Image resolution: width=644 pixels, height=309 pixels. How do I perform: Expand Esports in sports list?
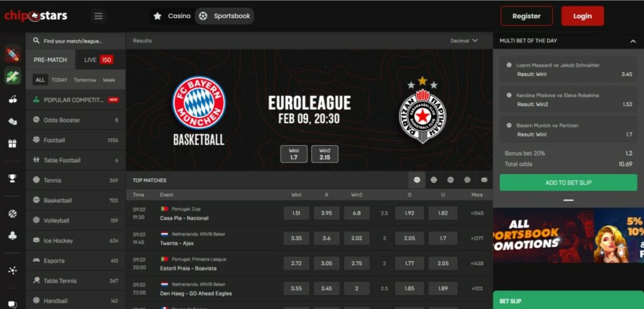(x=75, y=261)
